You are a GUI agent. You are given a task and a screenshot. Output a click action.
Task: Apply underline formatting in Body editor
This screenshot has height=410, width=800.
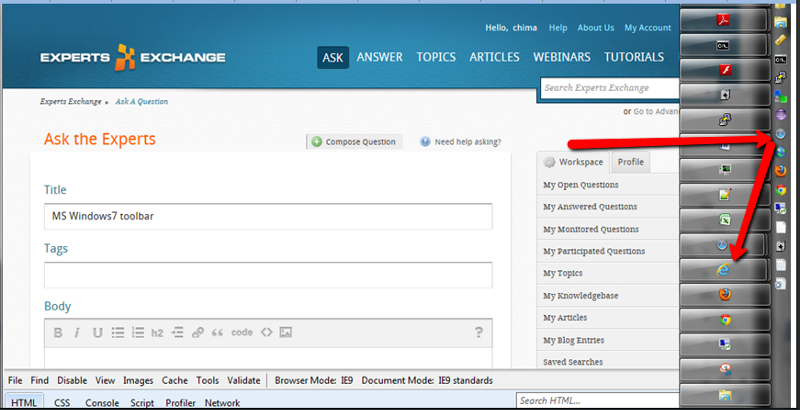click(x=97, y=333)
